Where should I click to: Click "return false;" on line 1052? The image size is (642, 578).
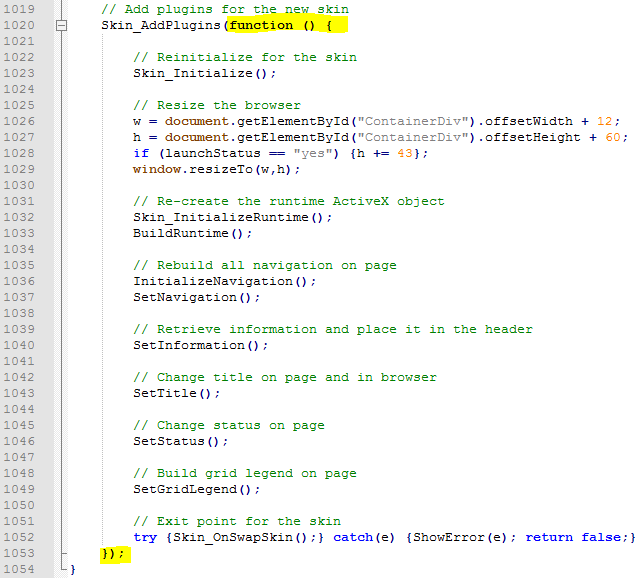(x=576, y=537)
